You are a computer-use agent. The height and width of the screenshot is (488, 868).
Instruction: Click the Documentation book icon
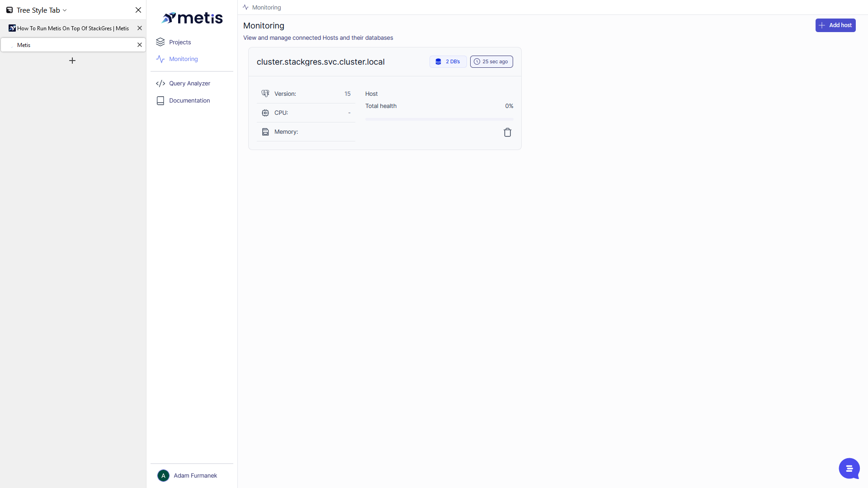click(x=160, y=101)
